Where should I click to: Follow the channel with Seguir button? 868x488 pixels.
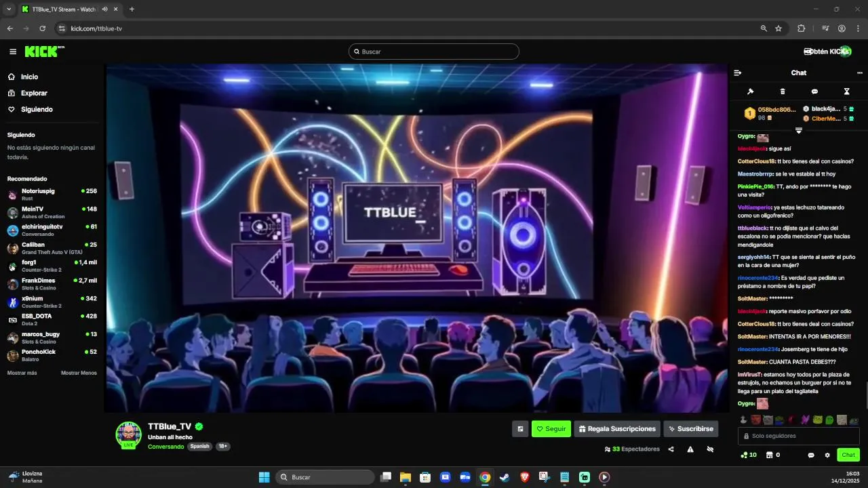551,429
